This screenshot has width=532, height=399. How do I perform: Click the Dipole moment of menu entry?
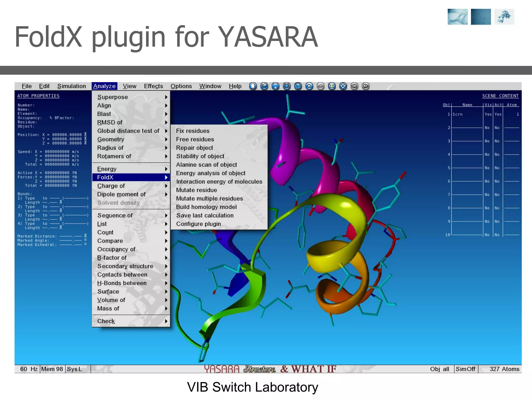click(x=121, y=194)
